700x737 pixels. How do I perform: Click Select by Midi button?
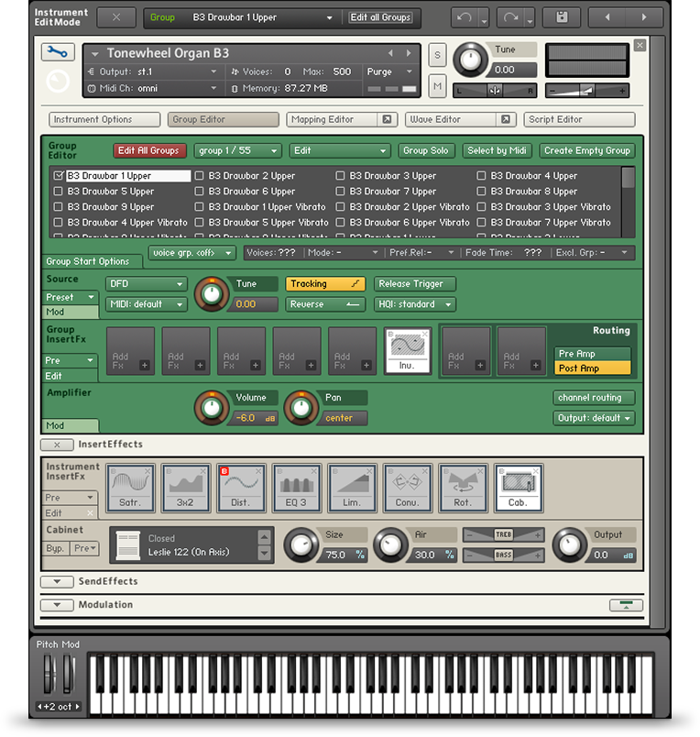coord(497,151)
